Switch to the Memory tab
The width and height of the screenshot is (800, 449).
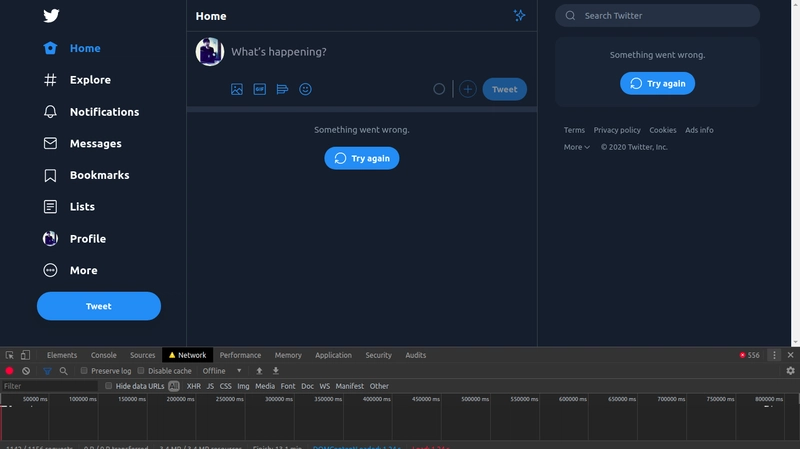pyautogui.click(x=288, y=355)
